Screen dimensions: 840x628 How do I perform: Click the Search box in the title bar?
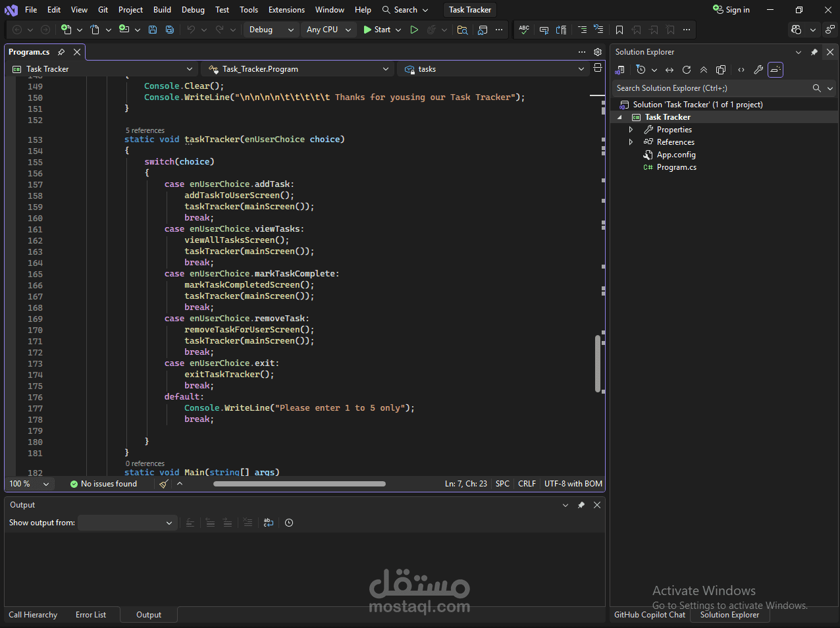coord(405,10)
